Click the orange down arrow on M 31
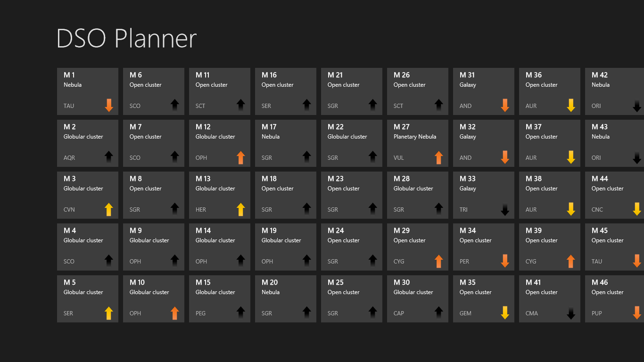Viewport: 644px width, 362px height. pos(505,105)
